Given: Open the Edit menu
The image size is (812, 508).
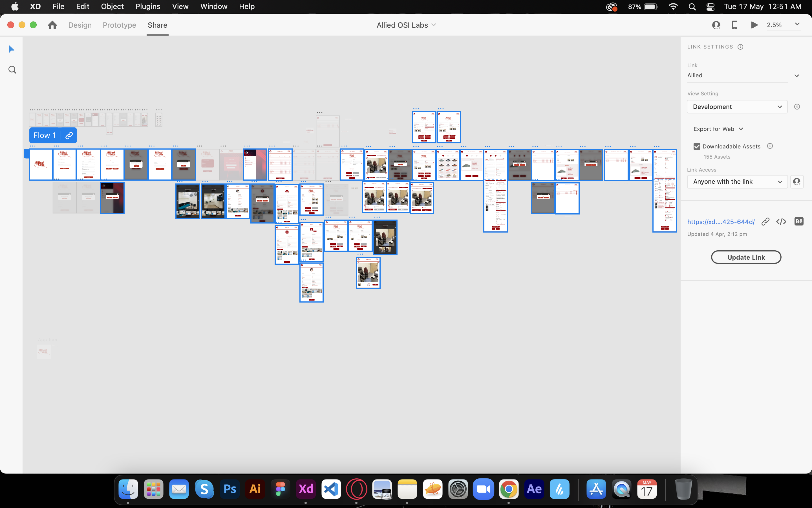Looking at the screenshot, I should click(x=83, y=6).
